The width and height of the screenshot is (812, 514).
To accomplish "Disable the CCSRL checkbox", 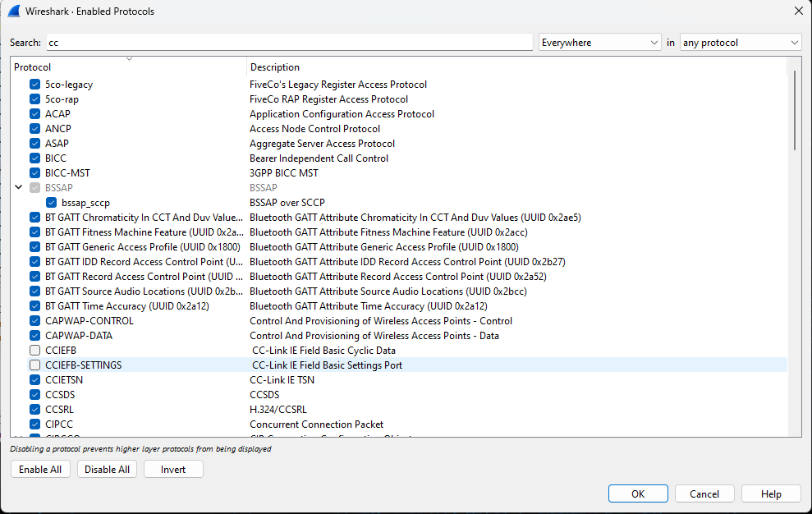I will point(34,410).
